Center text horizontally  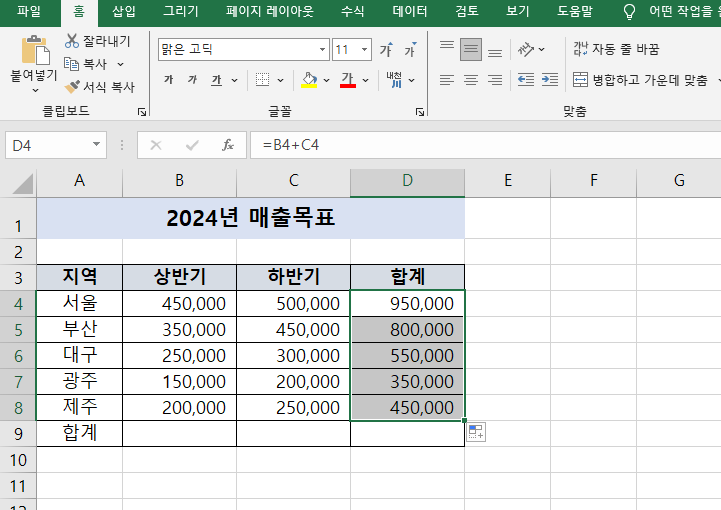pos(470,80)
